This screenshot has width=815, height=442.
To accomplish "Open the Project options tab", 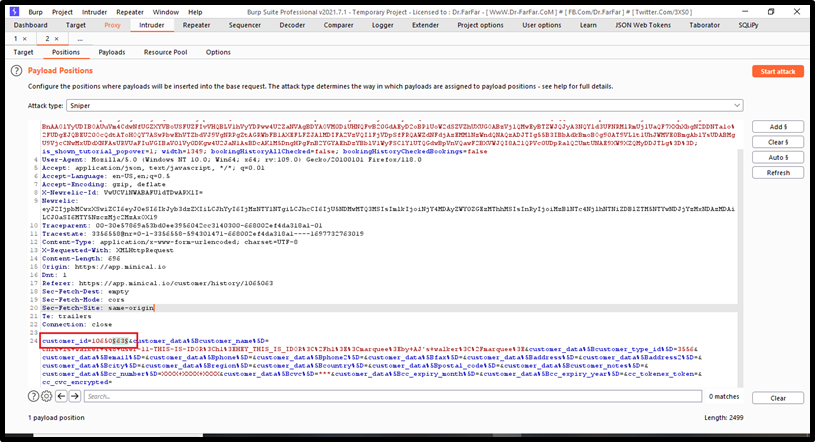I will click(480, 25).
